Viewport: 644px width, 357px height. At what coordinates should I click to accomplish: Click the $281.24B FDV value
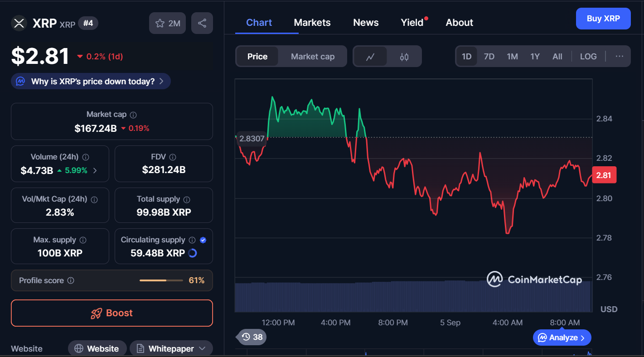[164, 170]
